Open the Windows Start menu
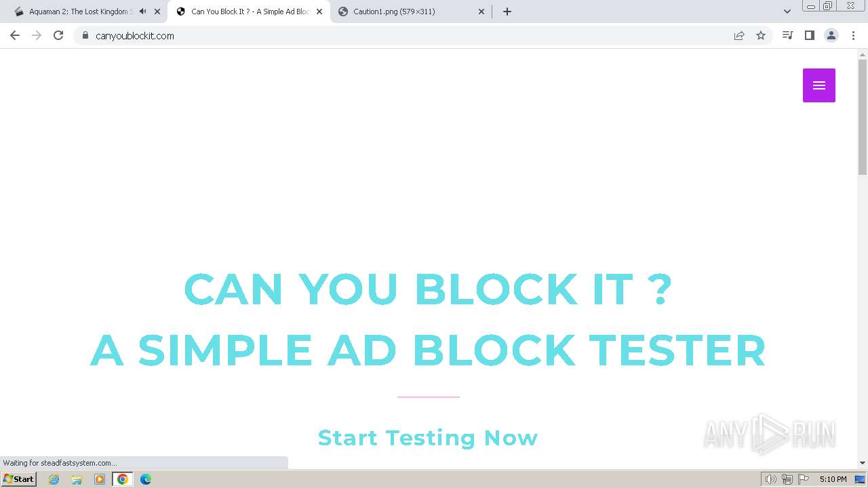 pos(19,479)
